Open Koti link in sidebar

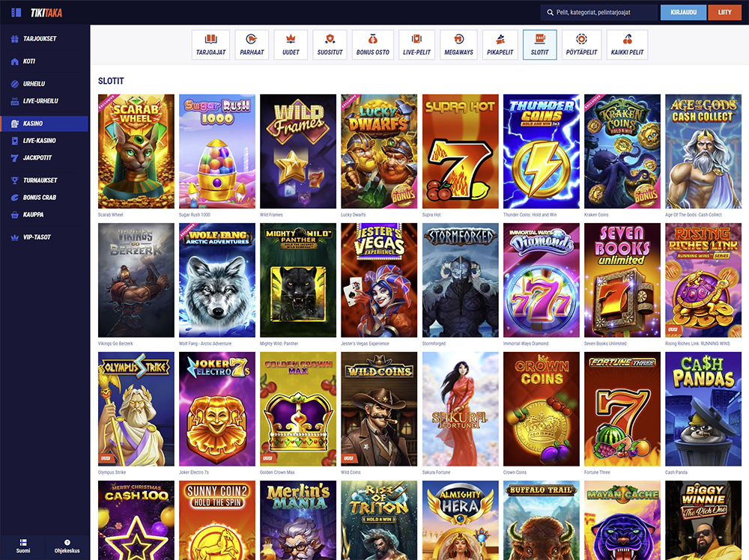(29, 61)
